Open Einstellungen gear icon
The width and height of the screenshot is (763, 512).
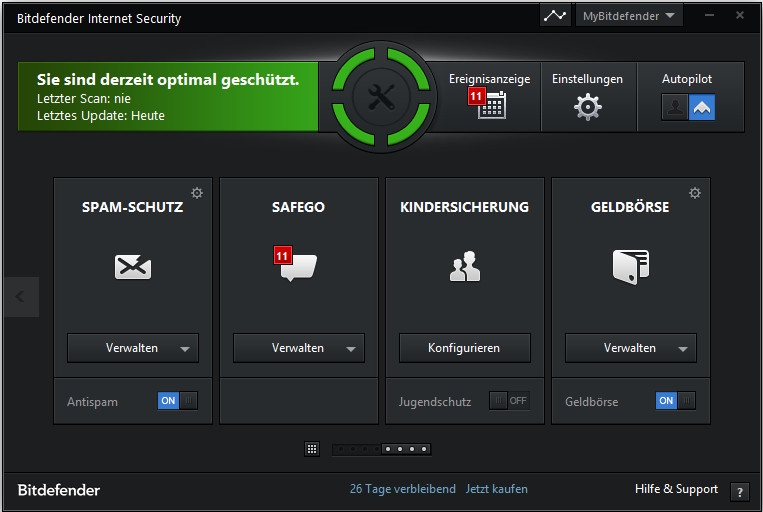point(588,107)
